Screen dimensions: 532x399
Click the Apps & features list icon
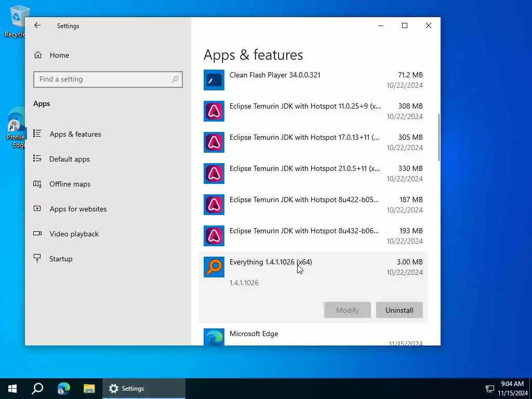pyautogui.click(x=37, y=134)
